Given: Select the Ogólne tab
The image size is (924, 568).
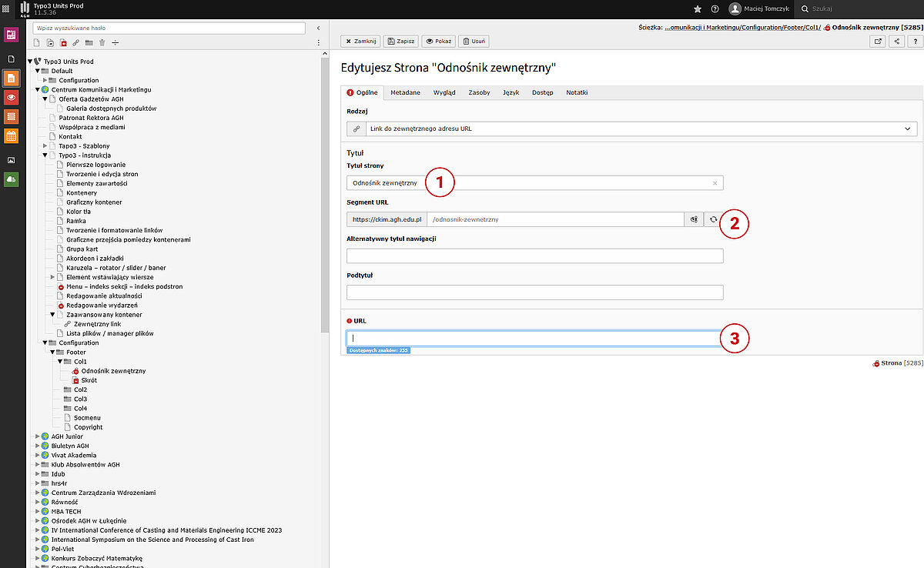Looking at the screenshot, I should 362,92.
